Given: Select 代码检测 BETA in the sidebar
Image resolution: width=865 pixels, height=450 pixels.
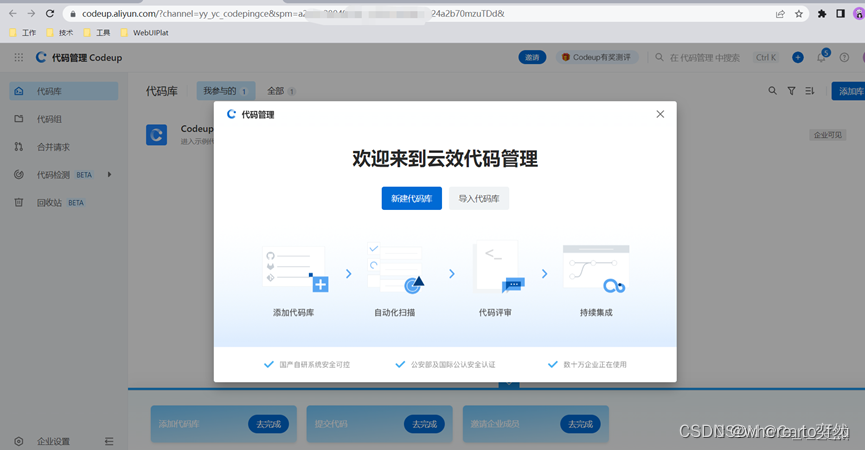Looking at the screenshot, I should point(63,175).
